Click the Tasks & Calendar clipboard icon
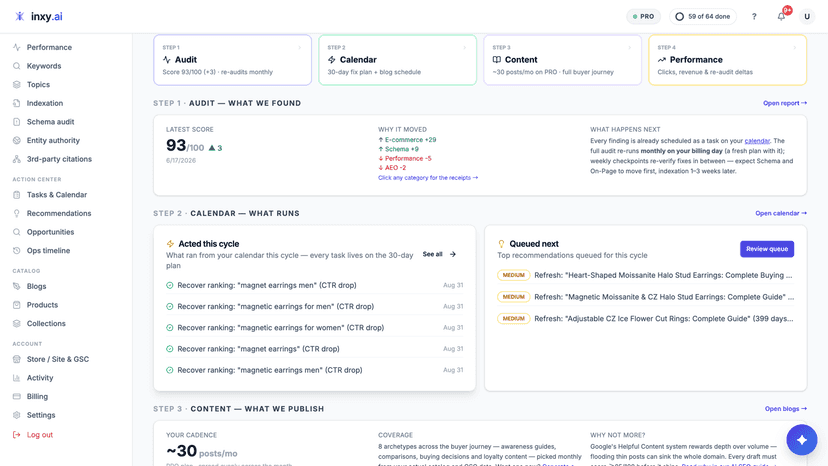Image resolution: width=828 pixels, height=466 pixels. 17,194
